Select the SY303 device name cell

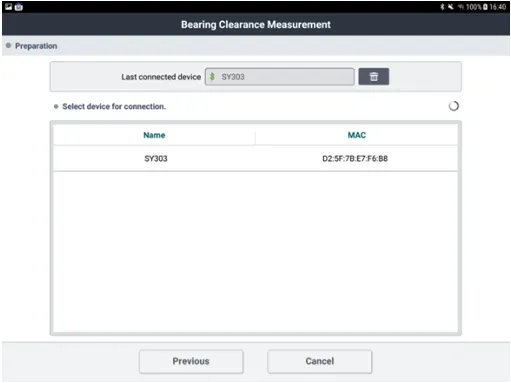[156, 158]
